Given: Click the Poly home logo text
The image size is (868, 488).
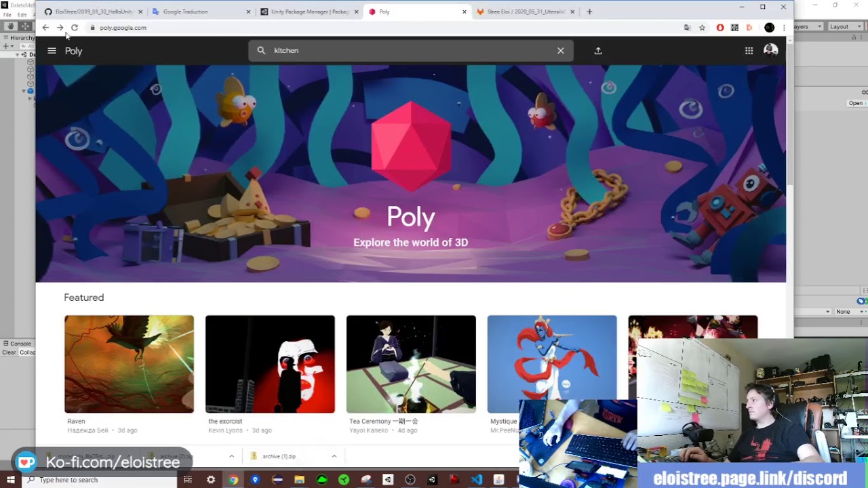Looking at the screenshot, I should pos(74,51).
